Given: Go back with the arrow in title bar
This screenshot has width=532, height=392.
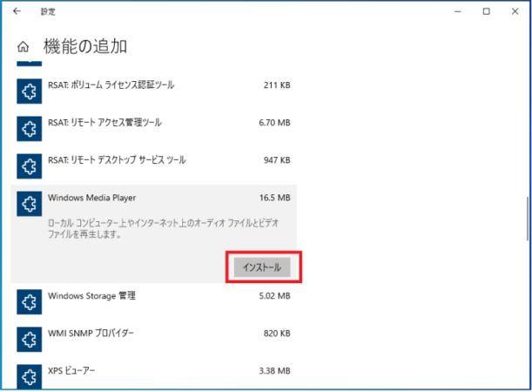Looking at the screenshot, I should click(x=17, y=11).
